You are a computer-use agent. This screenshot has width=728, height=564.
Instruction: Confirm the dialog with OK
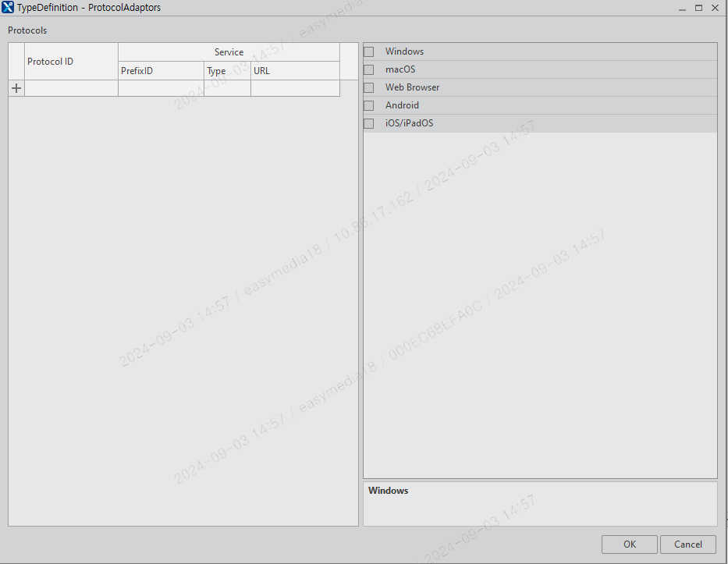[629, 544]
